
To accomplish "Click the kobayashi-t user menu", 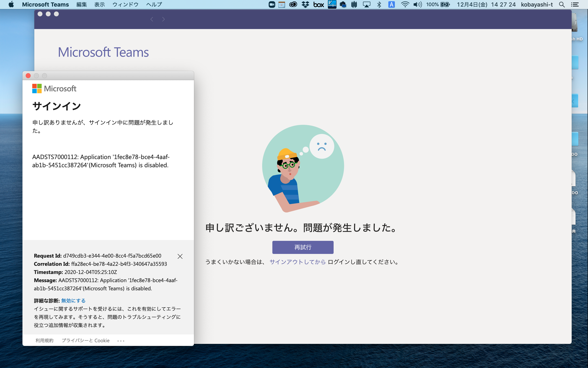I will click(537, 4).
